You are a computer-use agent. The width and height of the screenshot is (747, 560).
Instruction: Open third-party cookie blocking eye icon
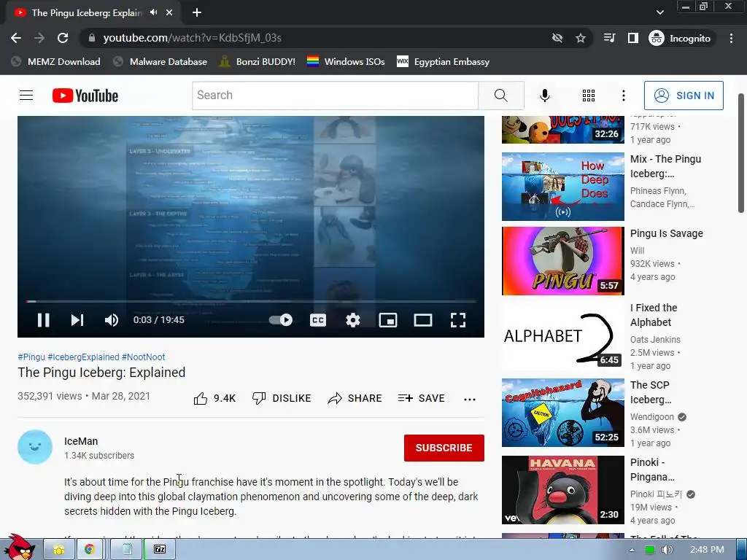pos(557,38)
